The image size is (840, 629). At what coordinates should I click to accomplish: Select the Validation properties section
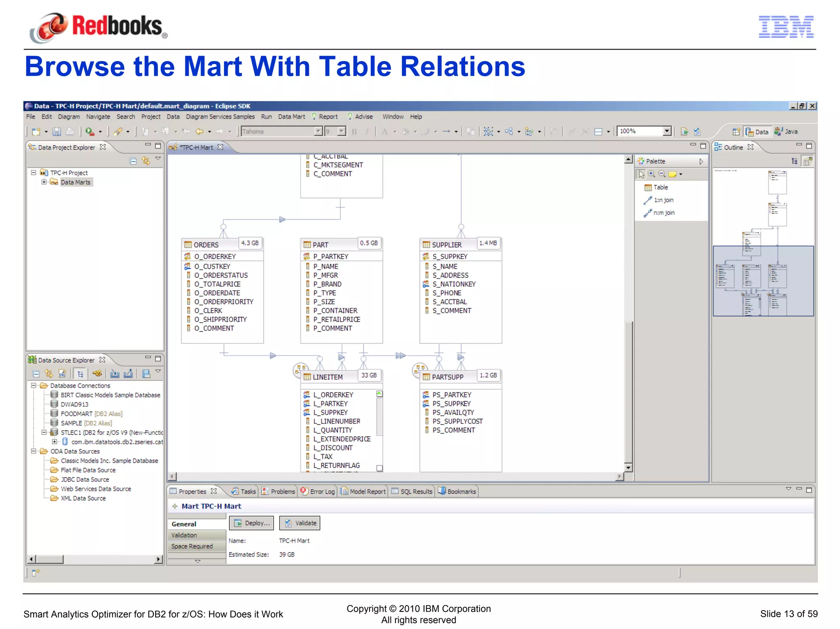[x=197, y=535]
